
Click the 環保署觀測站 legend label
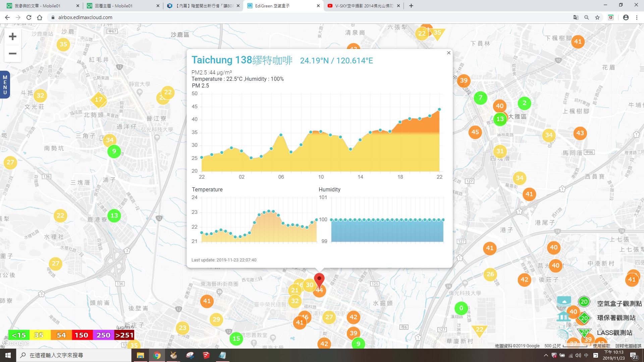point(616,318)
